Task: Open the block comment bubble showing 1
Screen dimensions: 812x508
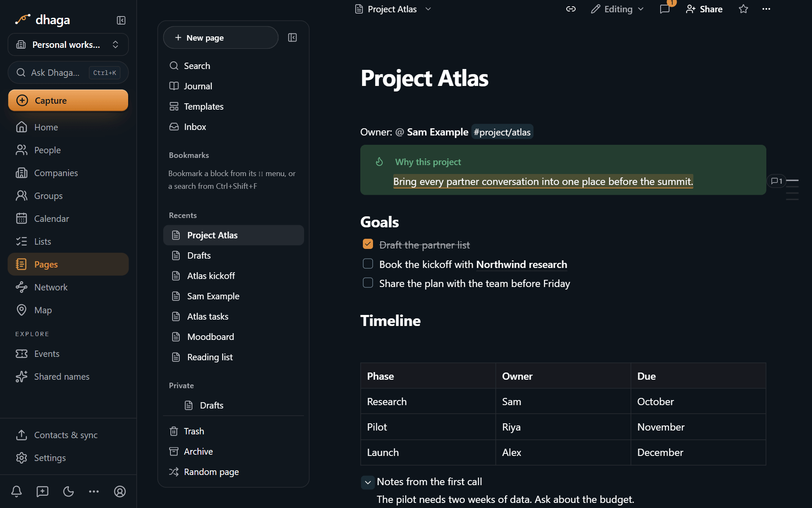Action: pyautogui.click(x=776, y=181)
